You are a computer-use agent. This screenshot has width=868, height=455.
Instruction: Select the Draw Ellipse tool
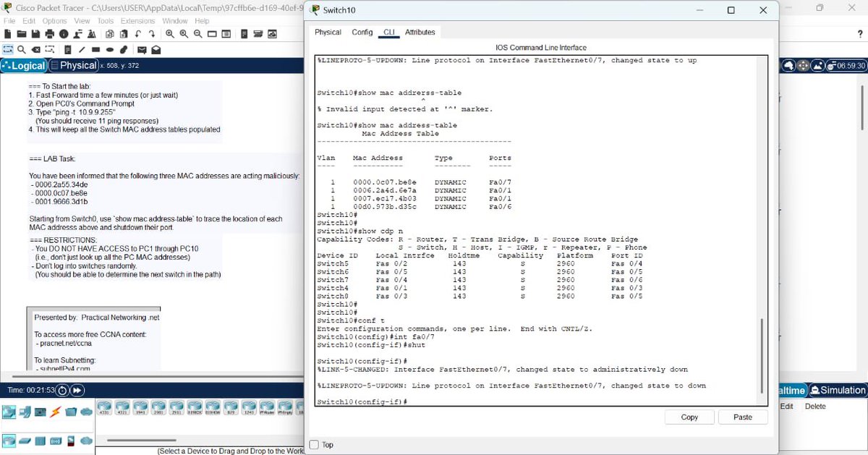[x=110, y=50]
